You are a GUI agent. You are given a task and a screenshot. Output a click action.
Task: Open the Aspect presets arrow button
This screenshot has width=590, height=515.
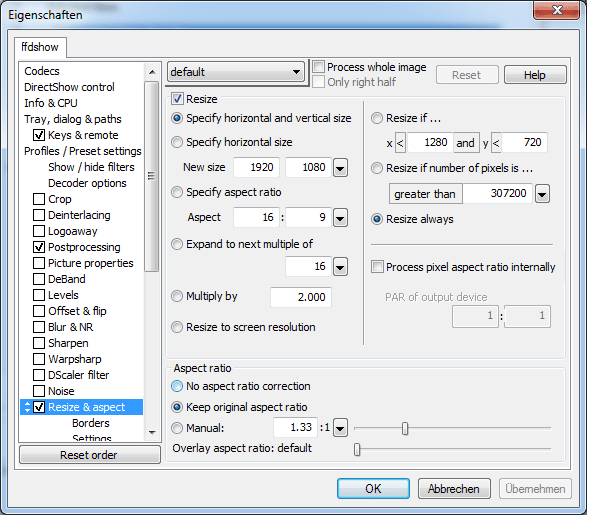coord(340,218)
